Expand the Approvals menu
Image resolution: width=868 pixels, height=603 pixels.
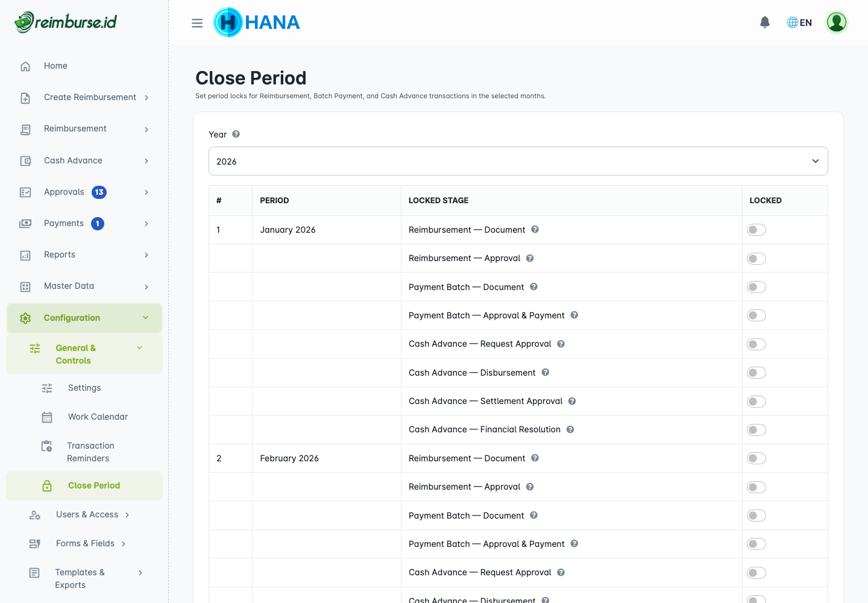84,192
